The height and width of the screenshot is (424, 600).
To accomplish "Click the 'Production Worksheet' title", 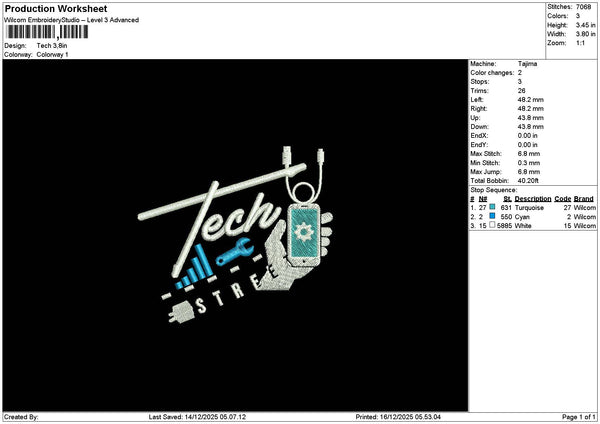I will 55,9.
